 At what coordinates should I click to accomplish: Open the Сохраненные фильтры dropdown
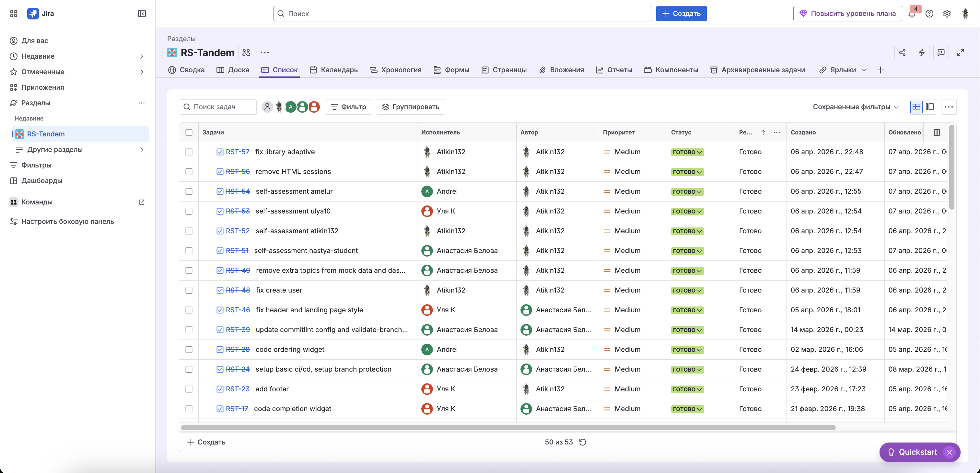coord(856,107)
